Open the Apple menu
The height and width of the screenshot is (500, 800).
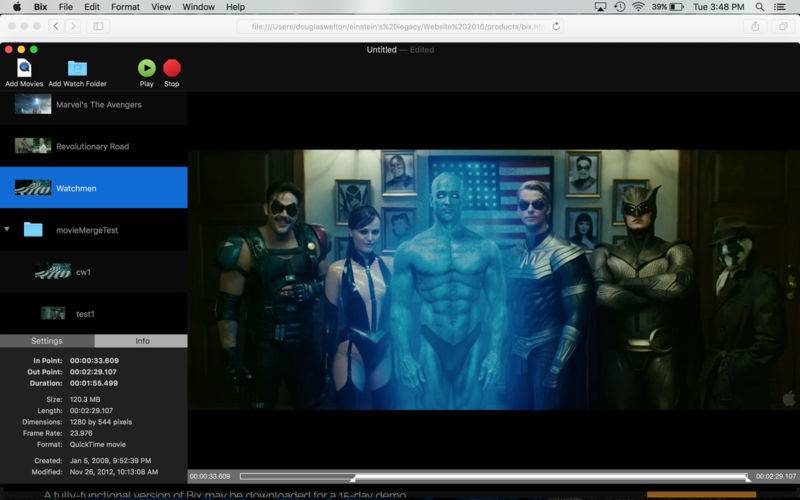(x=17, y=7)
